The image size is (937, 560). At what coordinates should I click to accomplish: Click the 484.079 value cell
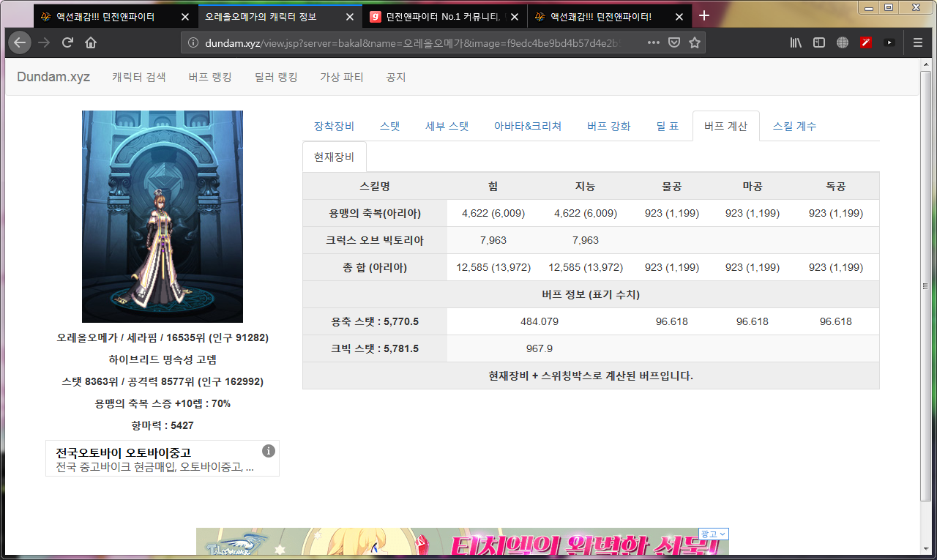[x=540, y=321]
